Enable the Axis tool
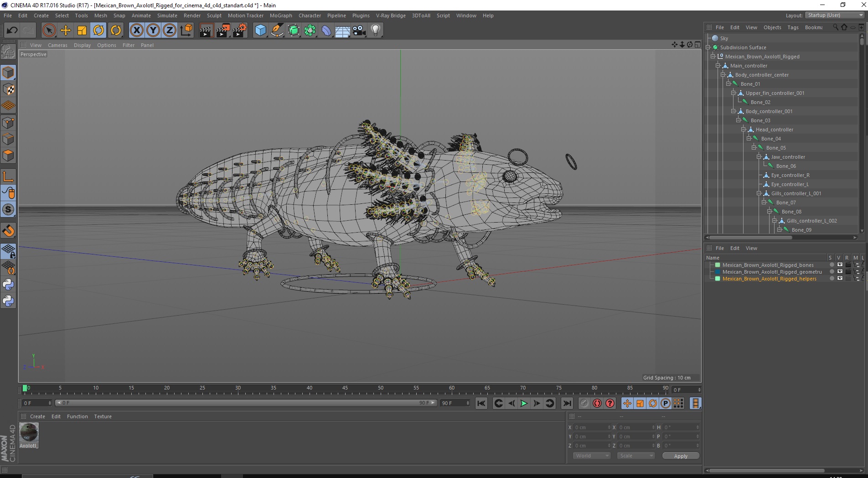Screen dimensions: 868x478 click(8, 177)
